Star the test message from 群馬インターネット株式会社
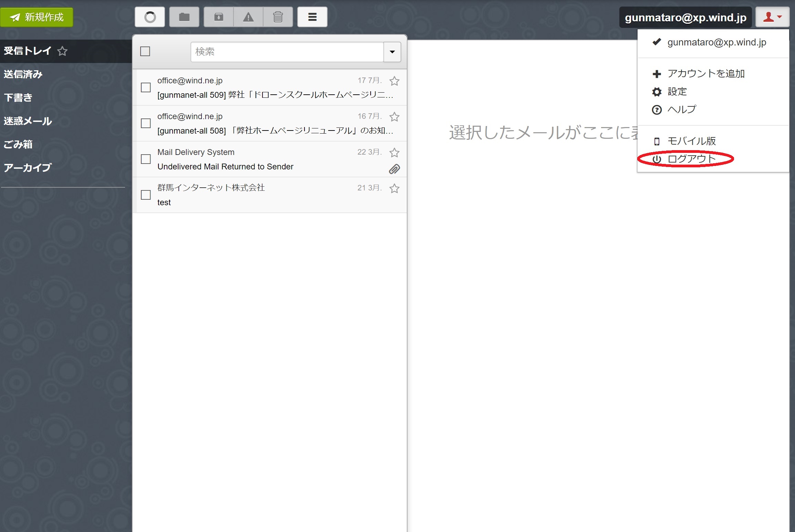 click(x=394, y=188)
